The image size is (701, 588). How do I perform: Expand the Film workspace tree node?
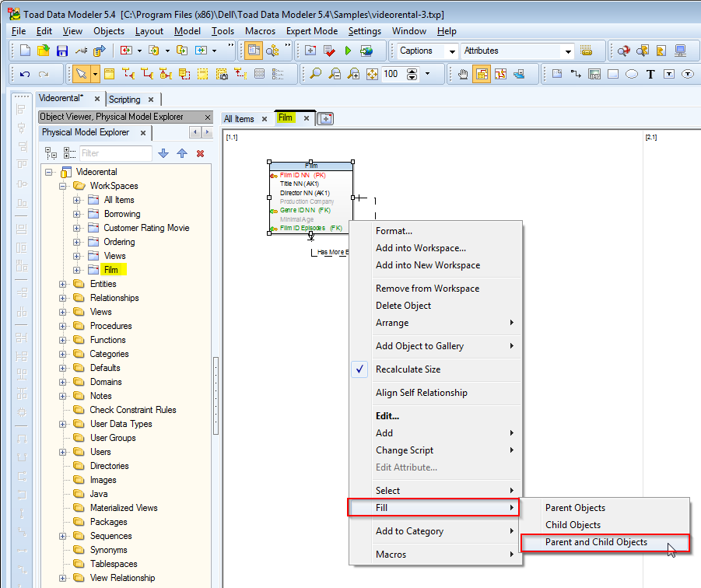coord(76,270)
